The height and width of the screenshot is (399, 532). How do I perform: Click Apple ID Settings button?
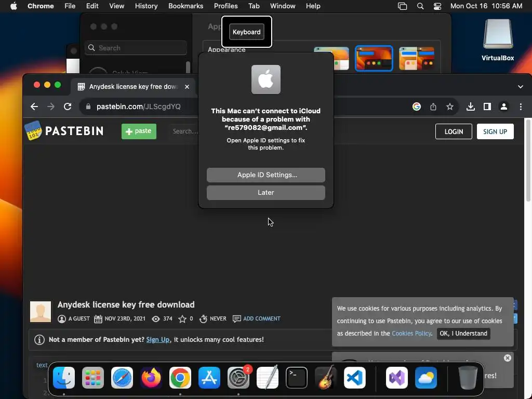tap(265, 175)
